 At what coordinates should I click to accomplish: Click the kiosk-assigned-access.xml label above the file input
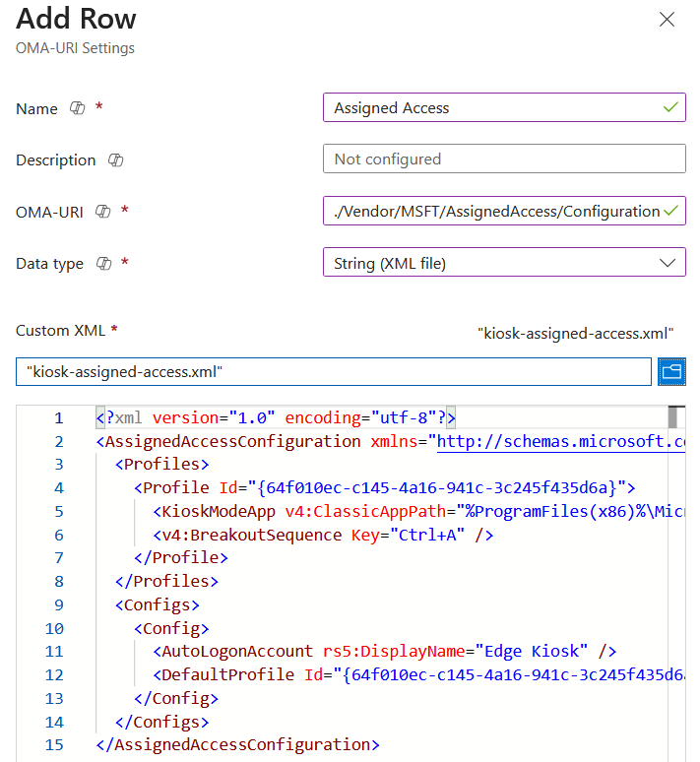point(575,334)
